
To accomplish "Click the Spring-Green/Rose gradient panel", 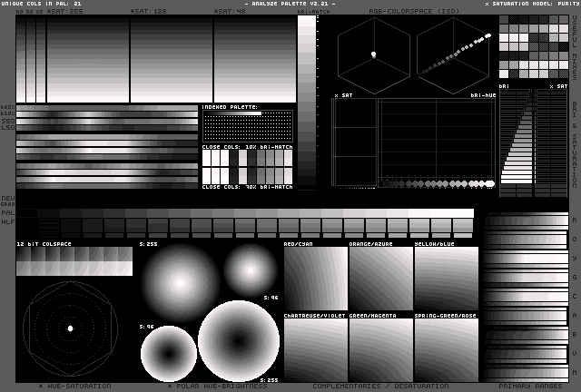I will coord(446,349).
